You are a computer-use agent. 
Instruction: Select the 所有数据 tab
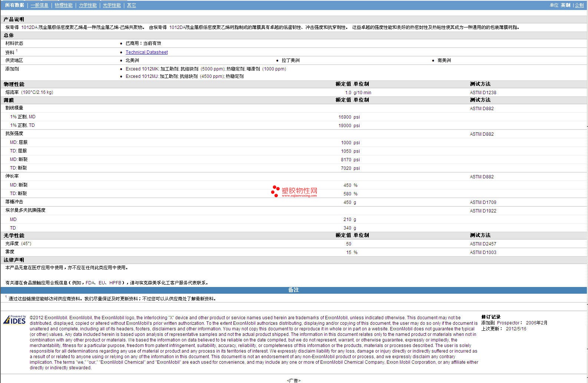click(x=14, y=5)
